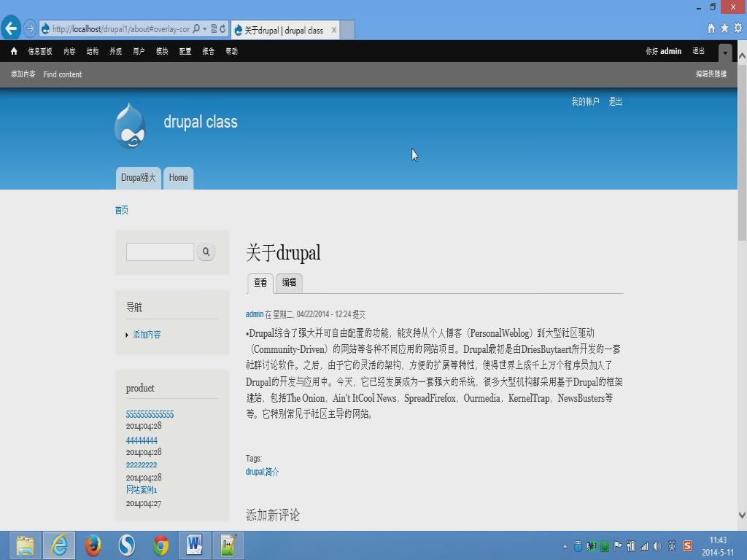747x560 pixels.
Task: Open the IE Tools gear menu
Action: click(x=738, y=28)
